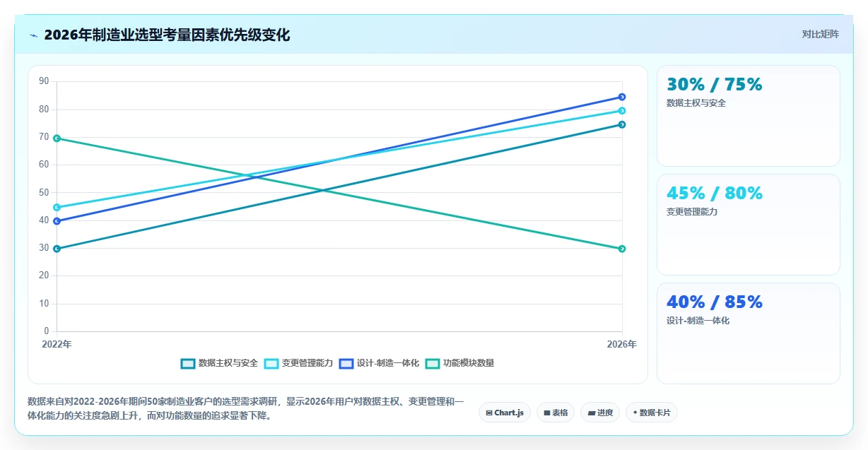Click 数据主权与安全 label in stat card
Viewport: 868px width, 450px height.
(696, 103)
